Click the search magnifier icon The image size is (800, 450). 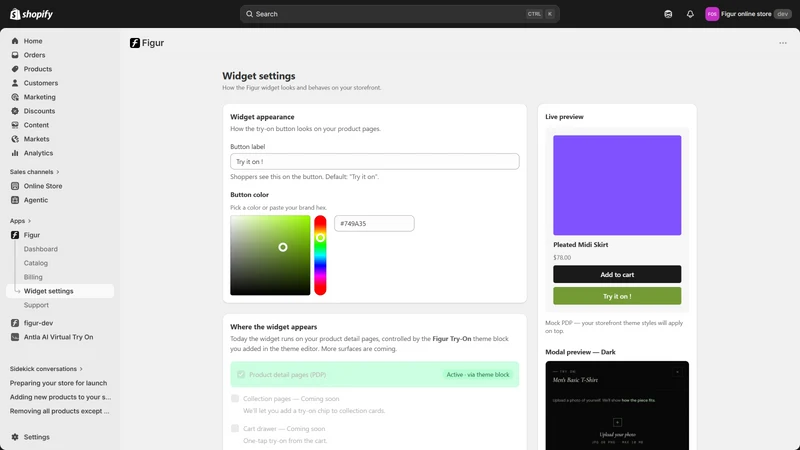pyautogui.click(x=249, y=14)
